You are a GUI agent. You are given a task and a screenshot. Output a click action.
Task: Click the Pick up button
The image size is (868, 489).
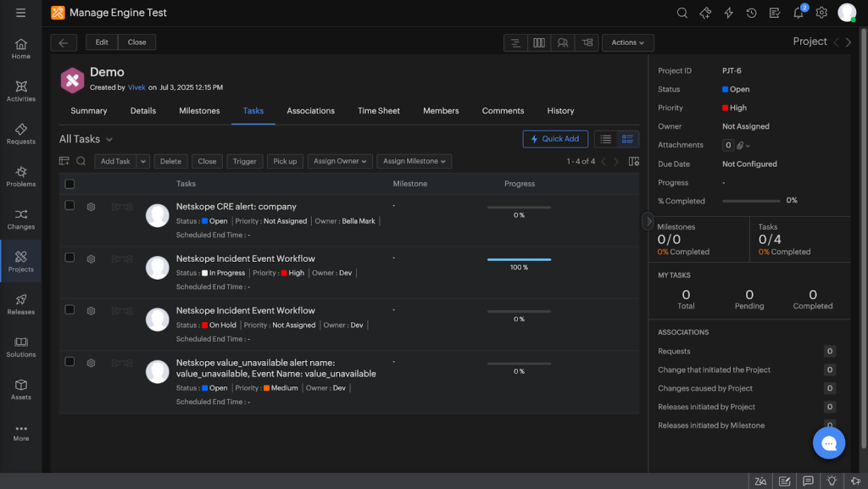click(285, 161)
